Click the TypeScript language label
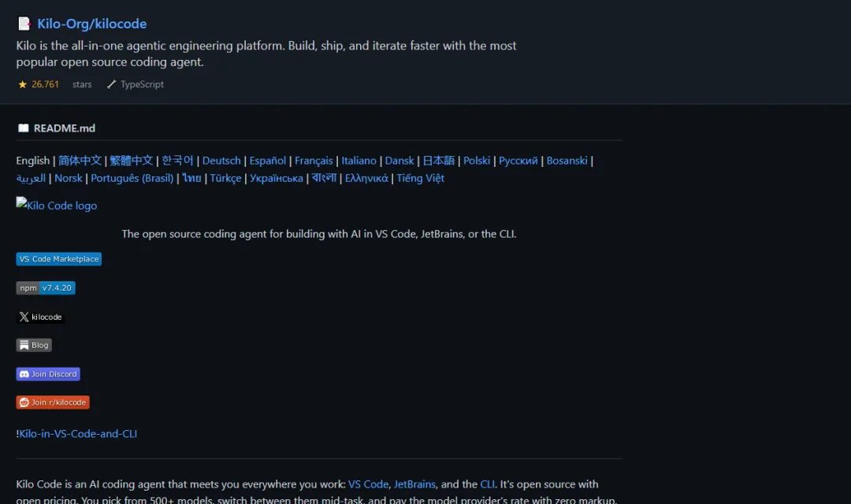Viewport: 851px width, 504px height. point(142,84)
